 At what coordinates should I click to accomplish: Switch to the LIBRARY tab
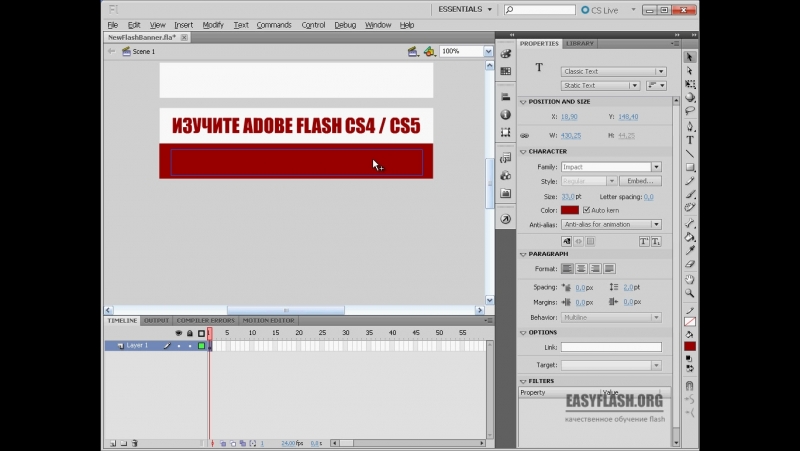pyautogui.click(x=580, y=43)
